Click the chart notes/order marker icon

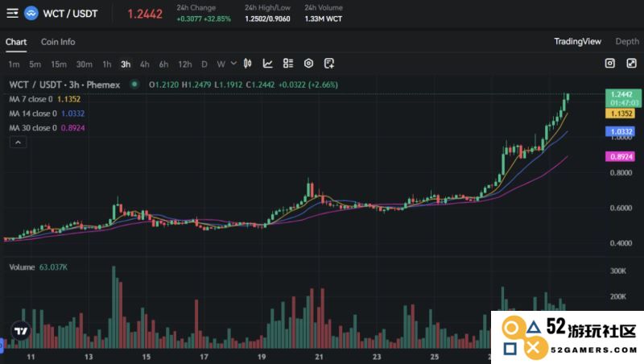(x=329, y=64)
